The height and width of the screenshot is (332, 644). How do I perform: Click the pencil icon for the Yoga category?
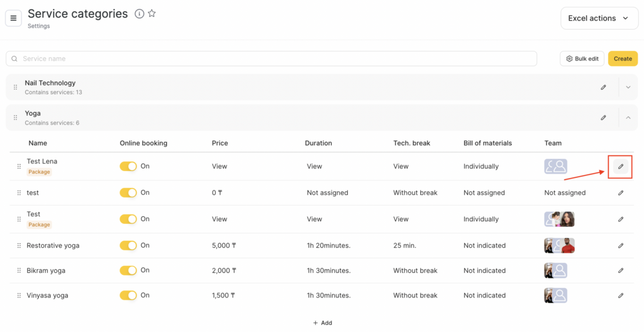pos(603,118)
